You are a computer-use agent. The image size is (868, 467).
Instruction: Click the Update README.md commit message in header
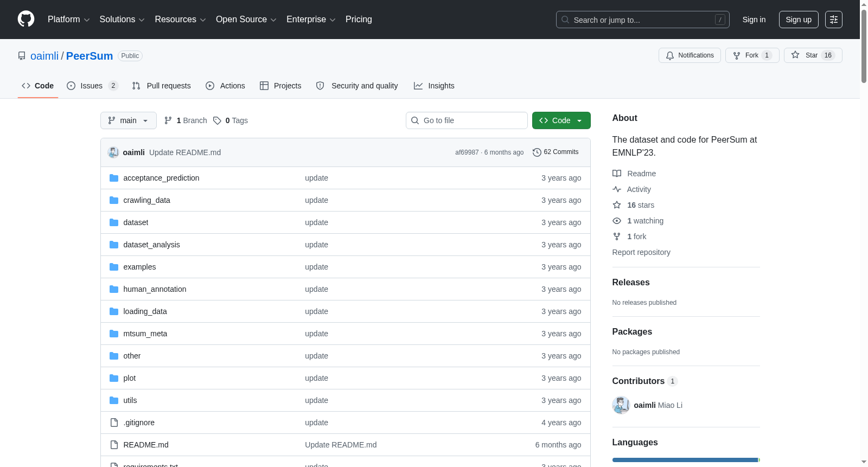[185, 152]
